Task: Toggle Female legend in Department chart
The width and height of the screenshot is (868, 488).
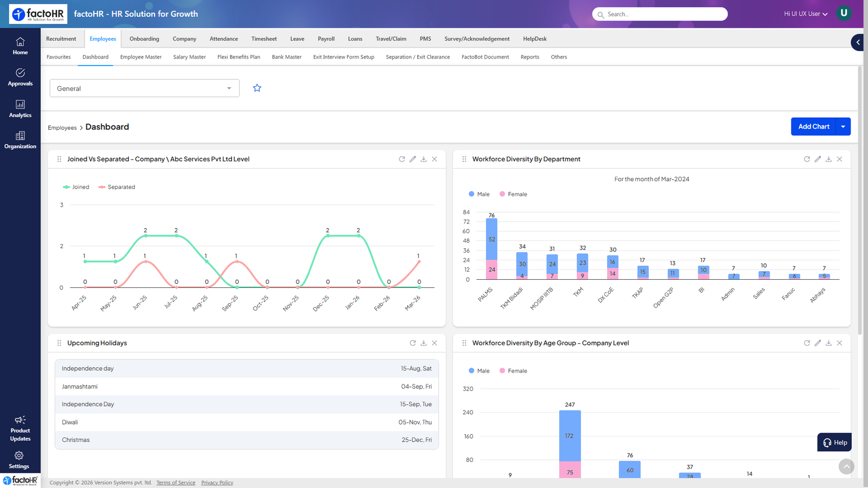Action: (513, 194)
